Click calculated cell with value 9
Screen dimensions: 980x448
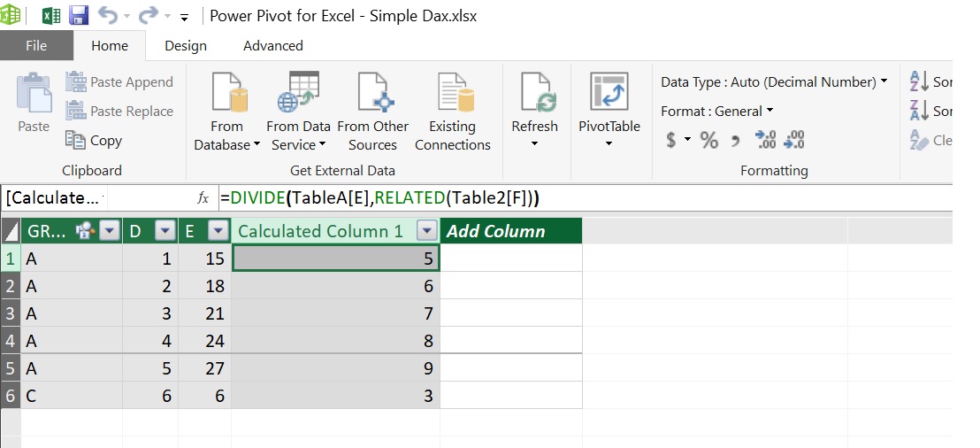(x=335, y=368)
